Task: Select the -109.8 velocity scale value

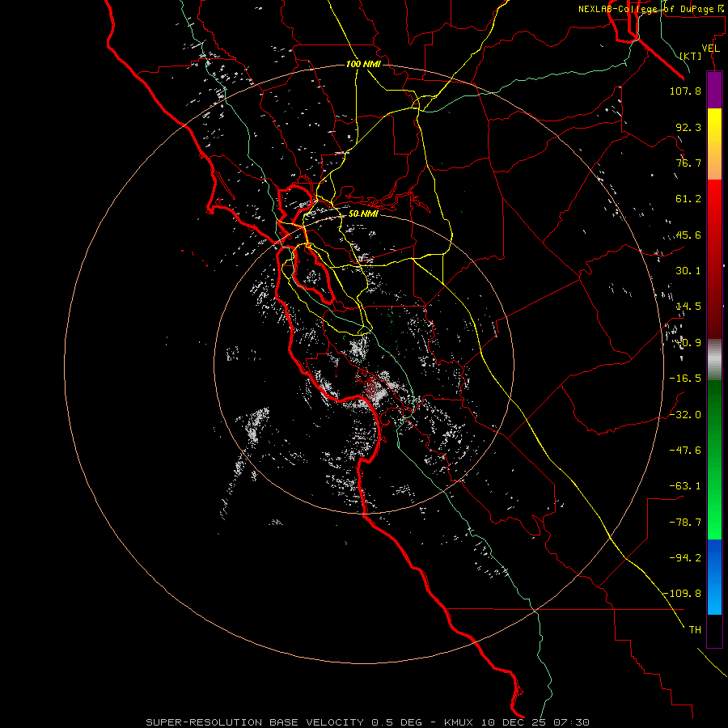Action: [682, 594]
